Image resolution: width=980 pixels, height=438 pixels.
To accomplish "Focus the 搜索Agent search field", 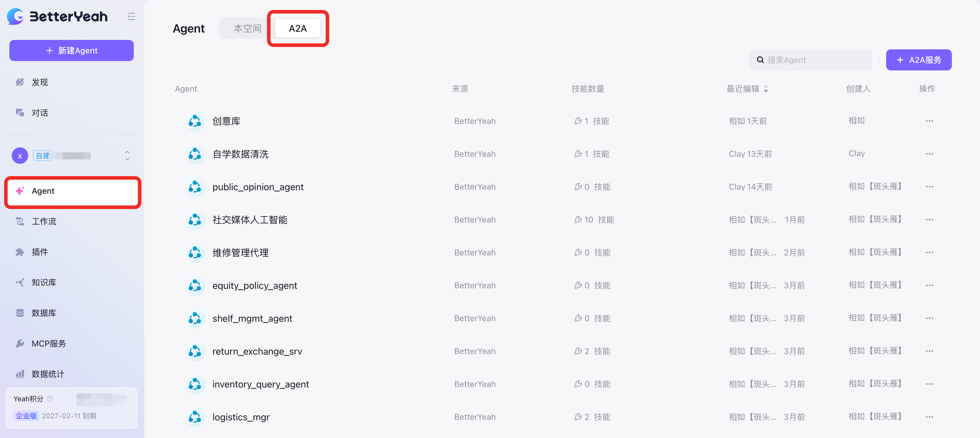I will (x=814, y=60).
